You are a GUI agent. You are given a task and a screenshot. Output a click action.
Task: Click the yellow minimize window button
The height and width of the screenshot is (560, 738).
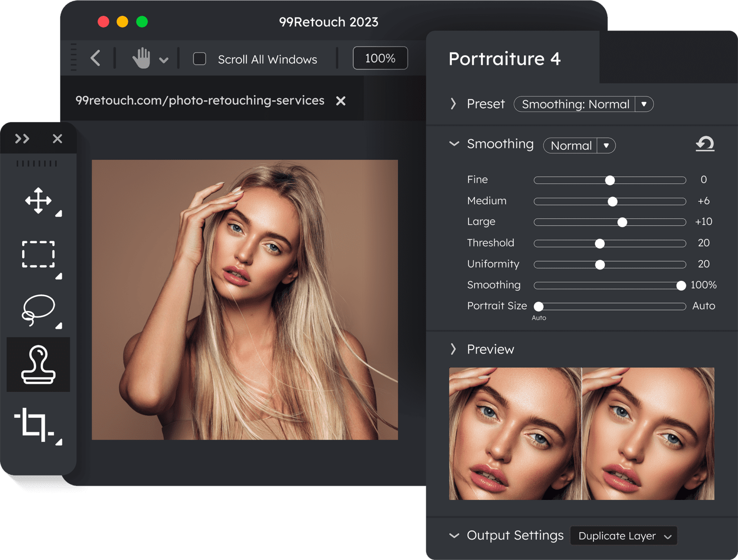point(123,22)
